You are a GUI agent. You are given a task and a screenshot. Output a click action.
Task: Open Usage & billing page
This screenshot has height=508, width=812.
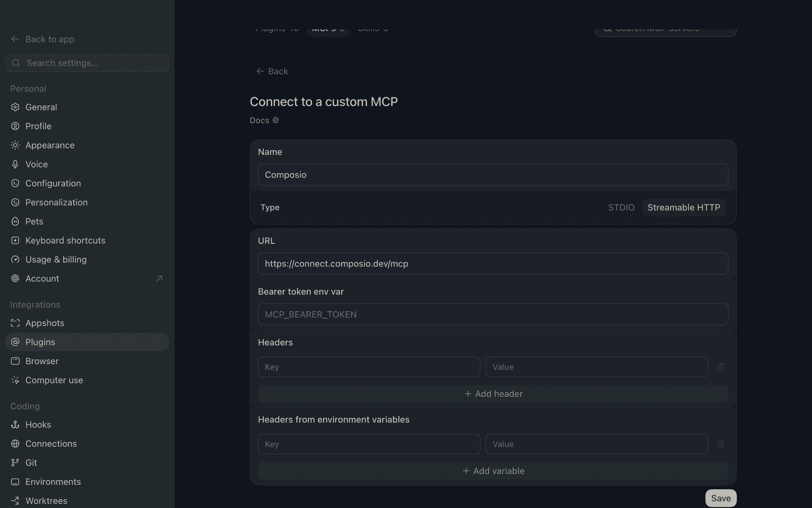(87, 259)
